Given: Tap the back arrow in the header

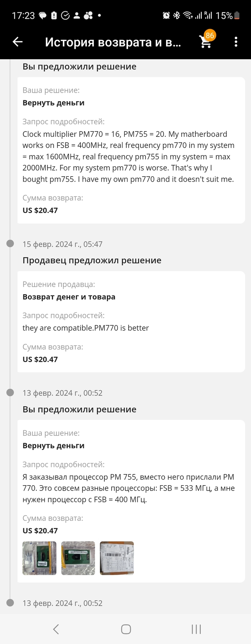Looking at the screenshot, I should pos(18,42).
